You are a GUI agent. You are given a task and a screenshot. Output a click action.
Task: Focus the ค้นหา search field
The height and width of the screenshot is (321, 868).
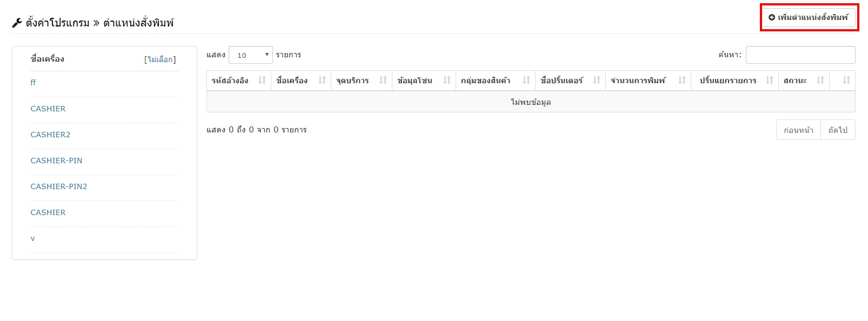[800, 55]
